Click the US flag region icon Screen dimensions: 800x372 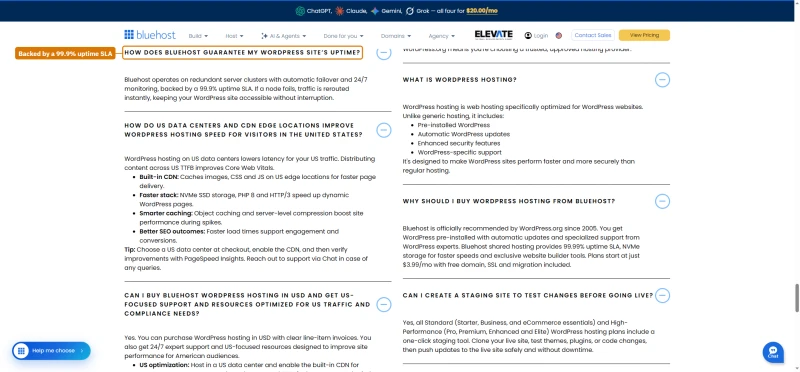point(559,36)
